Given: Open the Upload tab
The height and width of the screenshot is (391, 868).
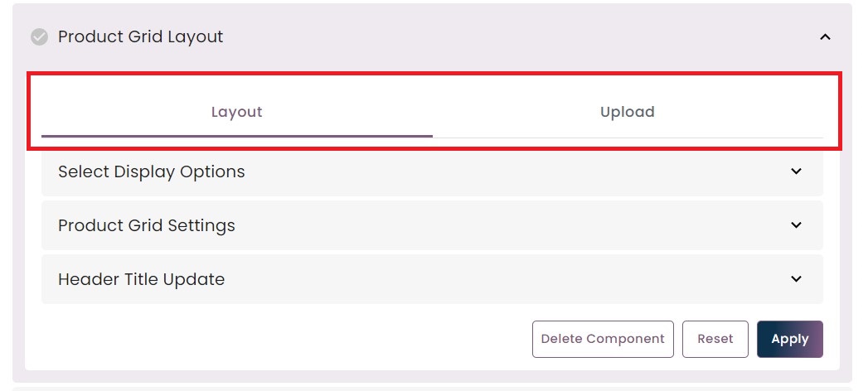Looking at the screenshot, I should [628, 113].
